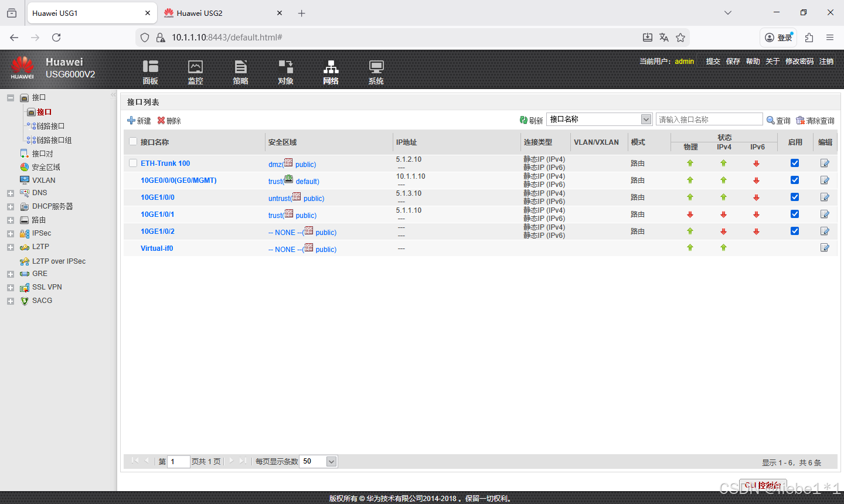Click the 新建 plus icon

click(131, 120)
